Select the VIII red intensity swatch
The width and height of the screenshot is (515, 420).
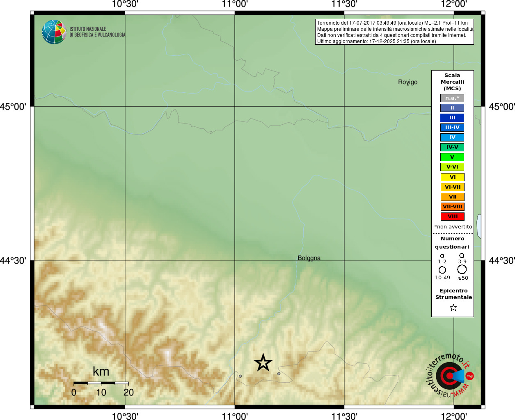452,217
